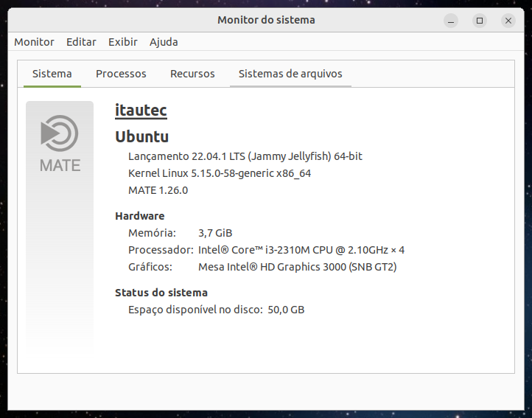
Task: Open the Editar menu
Action: [x=81, y=42]
